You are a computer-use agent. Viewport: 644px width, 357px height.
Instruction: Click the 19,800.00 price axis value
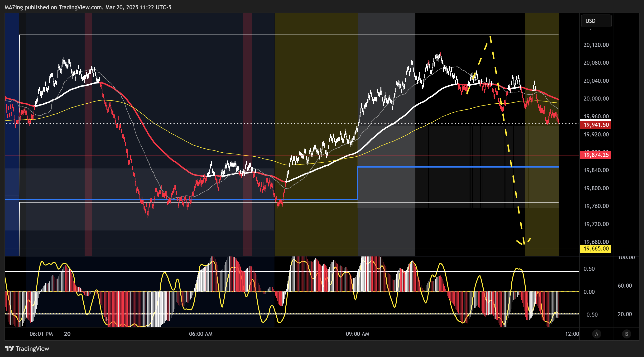596,188
